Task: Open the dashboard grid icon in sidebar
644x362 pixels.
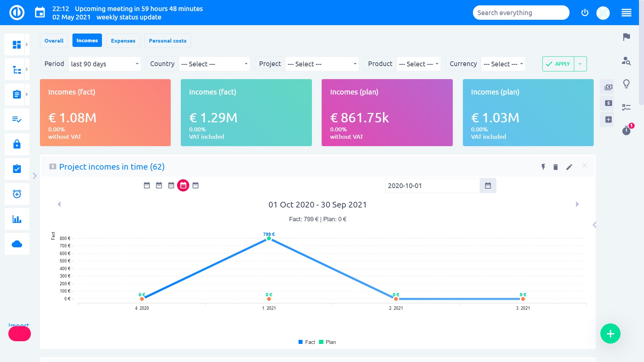Action: pos(17,44)
